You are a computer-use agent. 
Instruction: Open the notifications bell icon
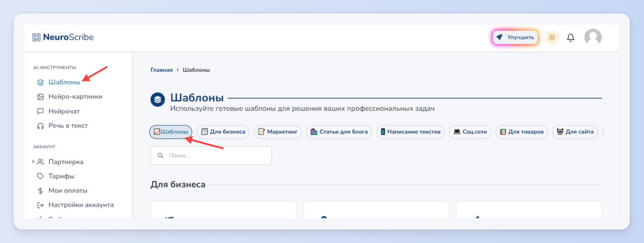pyautogui.click(x=571, y=38)
